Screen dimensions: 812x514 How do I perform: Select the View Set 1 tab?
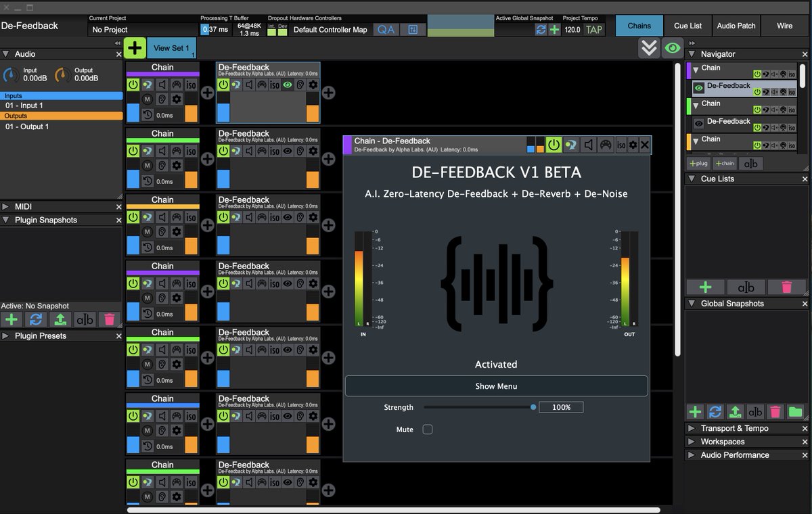(x=171, y=48)
